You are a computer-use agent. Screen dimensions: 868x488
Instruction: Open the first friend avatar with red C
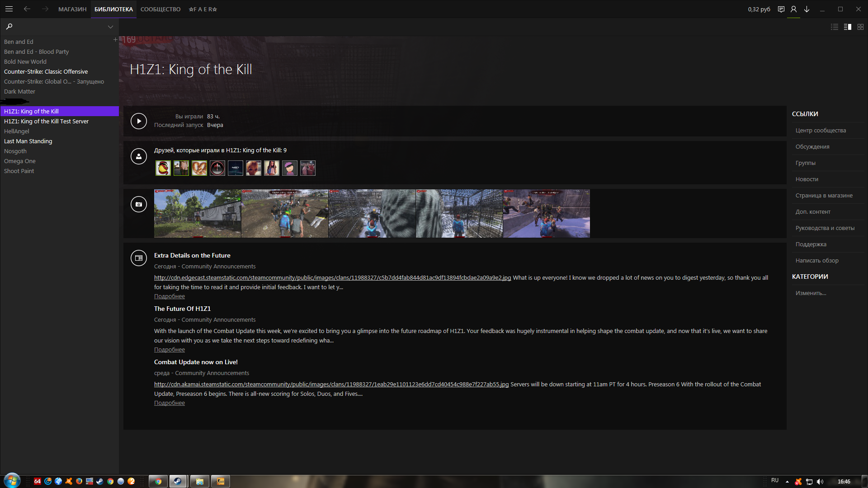click(163, 168)
